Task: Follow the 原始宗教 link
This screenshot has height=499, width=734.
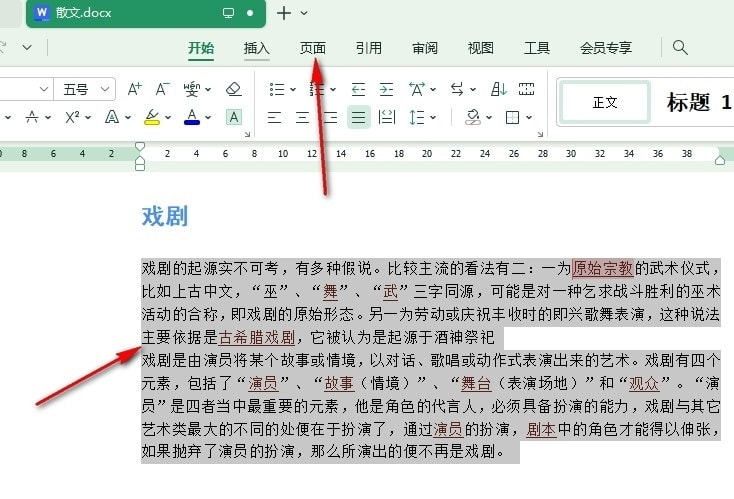Action: click(602, 268)
